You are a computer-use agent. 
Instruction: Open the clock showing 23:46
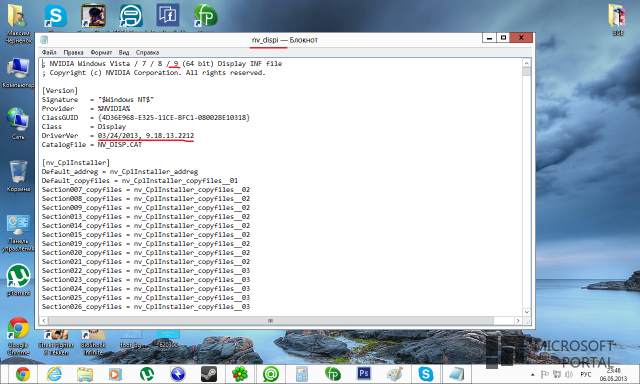pyautogui.click(x=613, y=375)
